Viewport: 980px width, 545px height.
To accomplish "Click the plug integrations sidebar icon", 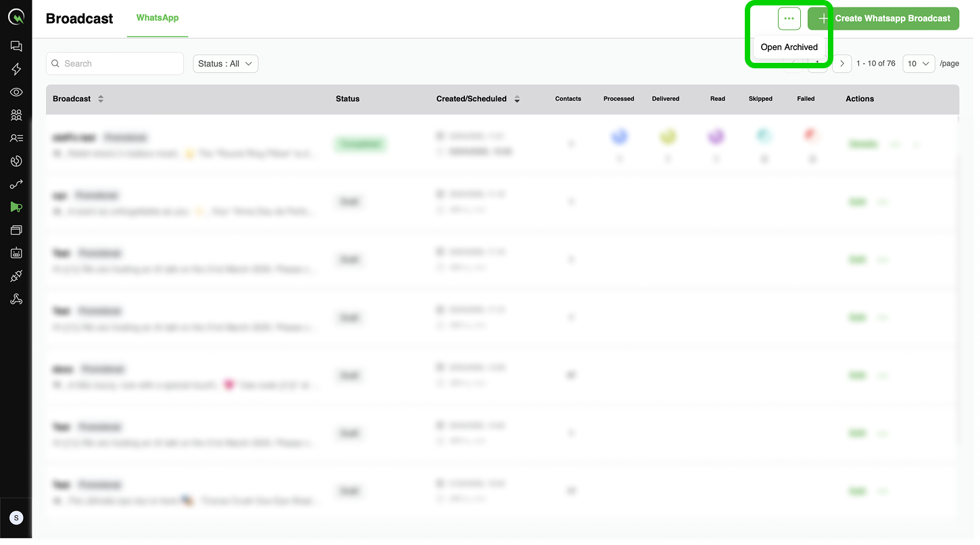I will tap(16, 276).
